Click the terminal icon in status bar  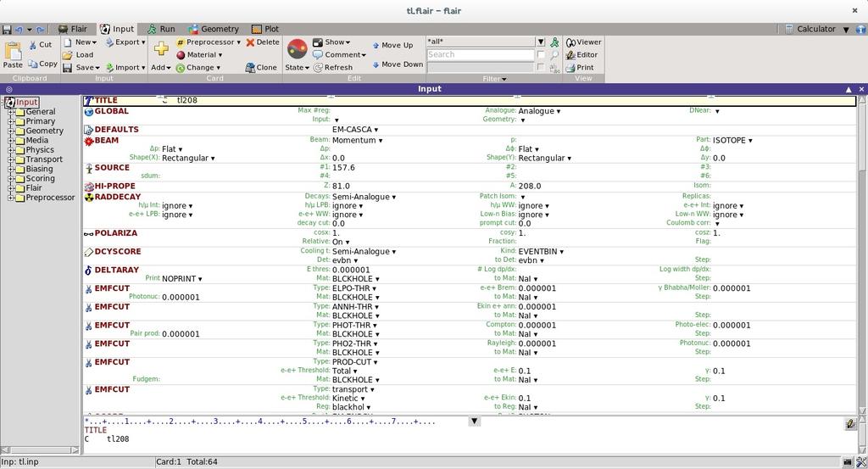848,462
